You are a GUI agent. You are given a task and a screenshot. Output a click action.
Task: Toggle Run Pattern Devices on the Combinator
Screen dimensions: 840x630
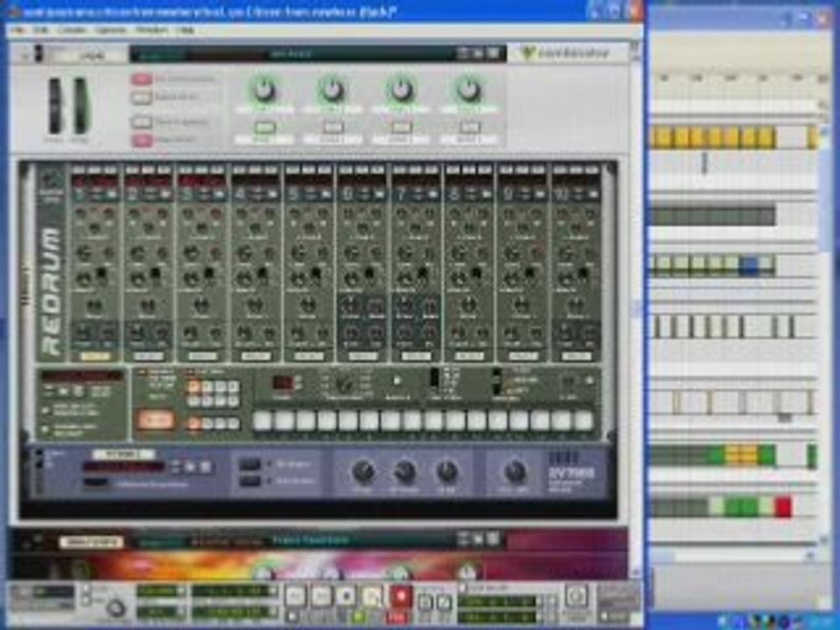142,80
